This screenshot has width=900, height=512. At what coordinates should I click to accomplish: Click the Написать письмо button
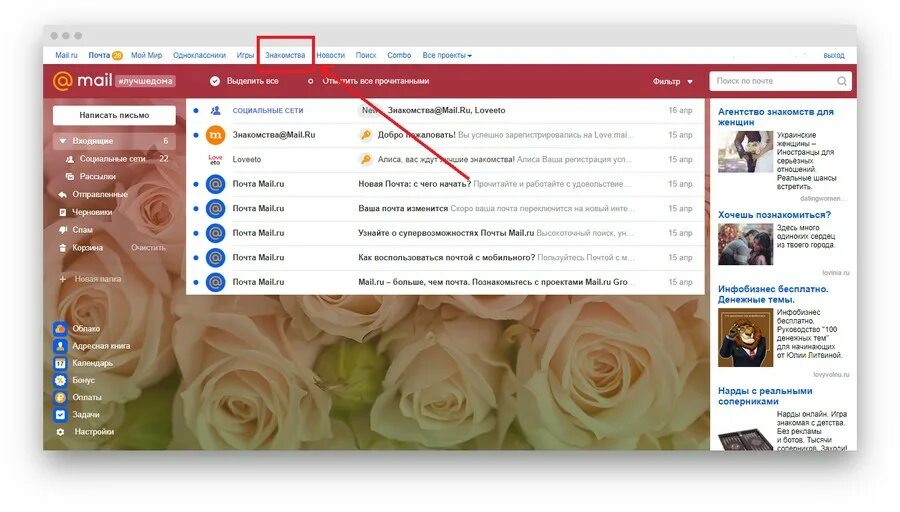point(114,115)
